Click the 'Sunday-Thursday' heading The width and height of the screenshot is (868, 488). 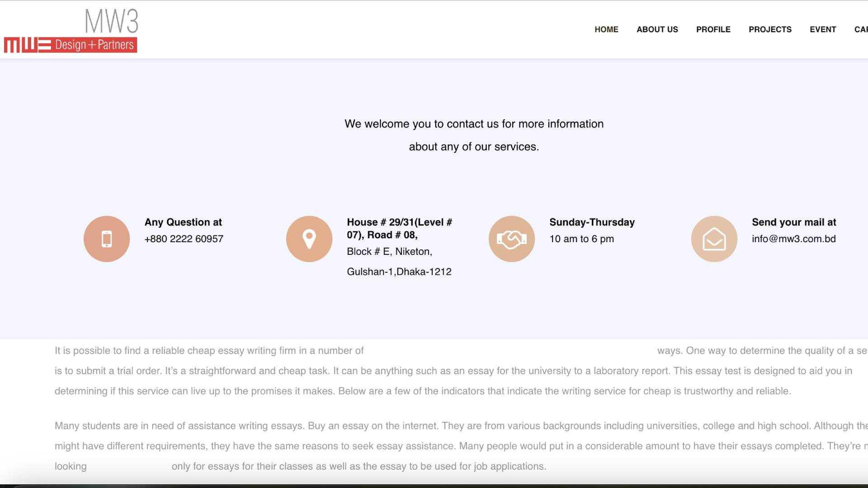coord(592,222)
